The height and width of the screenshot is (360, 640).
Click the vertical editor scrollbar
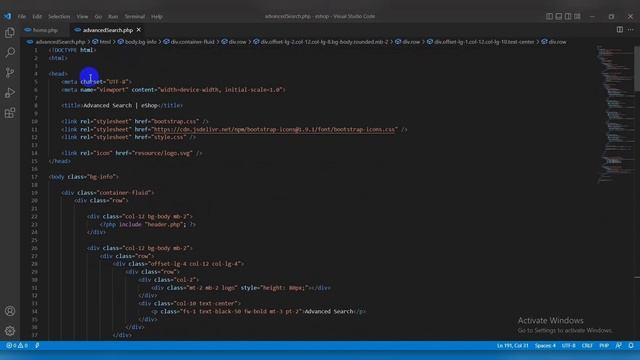click(x=637, y=69)
